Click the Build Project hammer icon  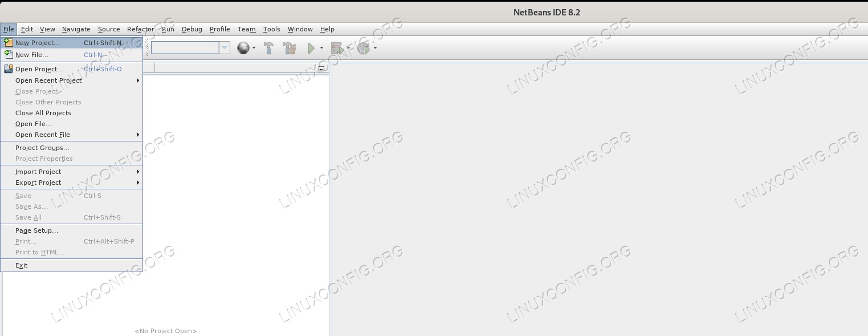pyautogui.click(x=269, y=48)
